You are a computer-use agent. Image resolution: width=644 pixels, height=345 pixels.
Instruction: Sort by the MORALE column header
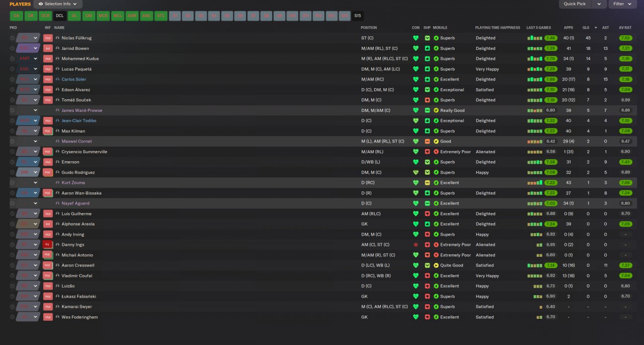click(x=440, y=28)
